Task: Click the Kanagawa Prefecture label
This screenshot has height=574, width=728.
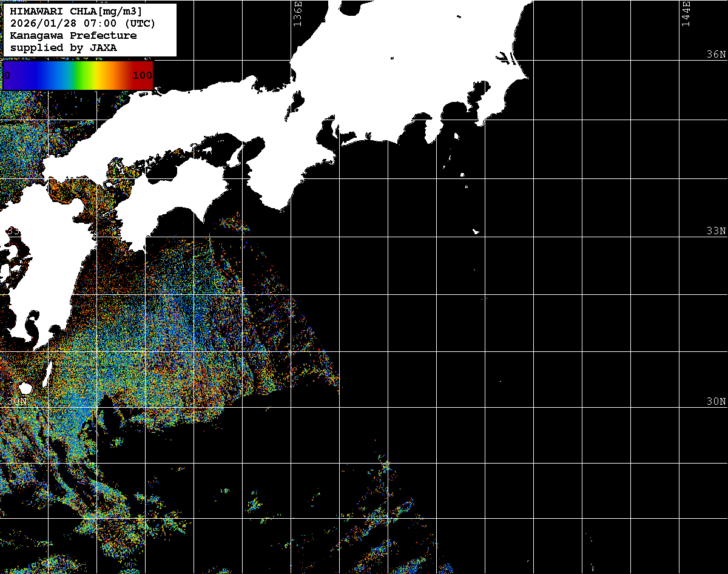Action: click(x=73, y=35)
